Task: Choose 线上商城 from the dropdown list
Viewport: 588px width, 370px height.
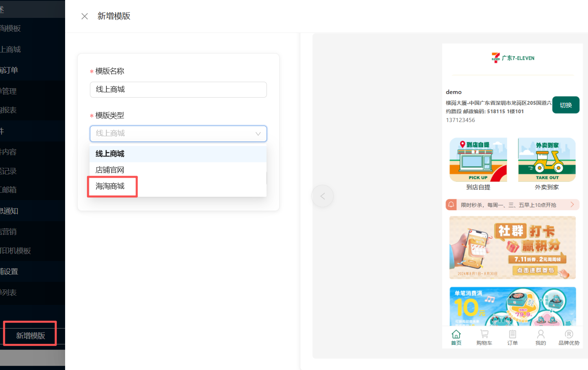Action: point(110,154)
